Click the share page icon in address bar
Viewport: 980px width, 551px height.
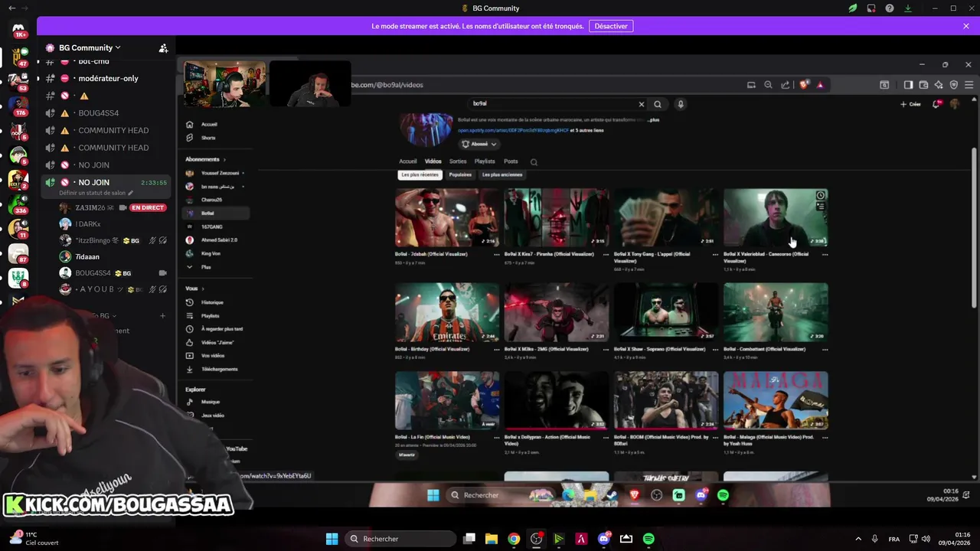(x=785, y=85)
